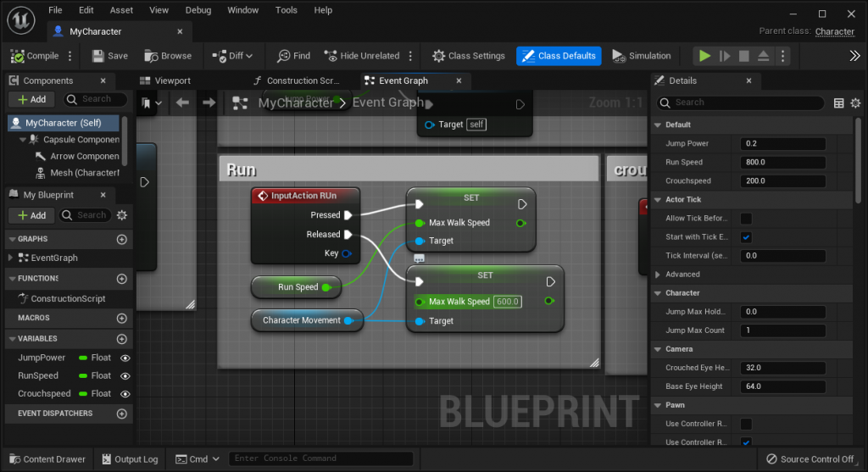Image resolution: width=868 pixels, height=472 pixels.
Task: Add a new function with plus icon
Action: coord(122,279)
